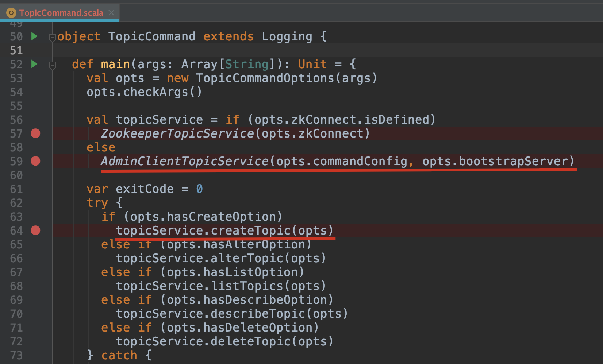Fold the main method at line 52
Screen dimensions: 603x364
[x=53, y=65]
